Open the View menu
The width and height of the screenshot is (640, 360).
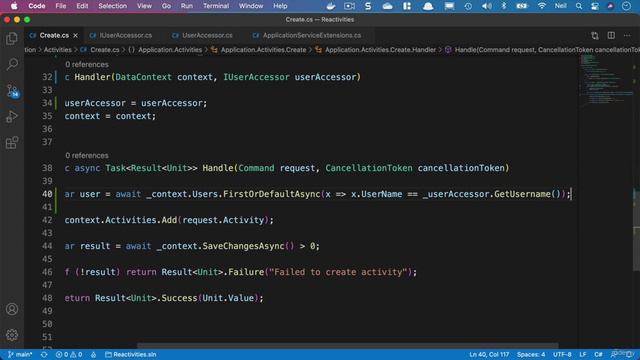[x=144, y=6]
